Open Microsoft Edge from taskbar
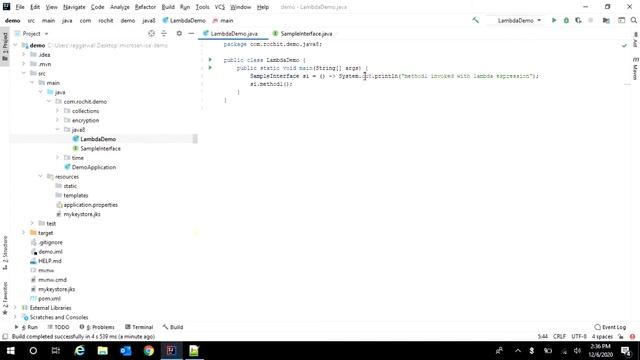This screenshot has width=640, height=360. pyautogui.click(x=79, y=351)
